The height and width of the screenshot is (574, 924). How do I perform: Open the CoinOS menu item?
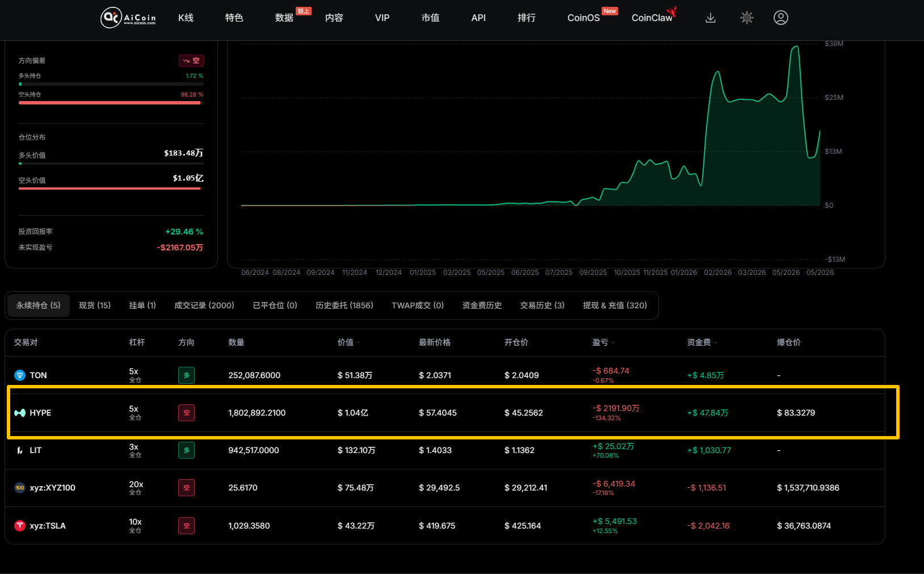(583, 18)
